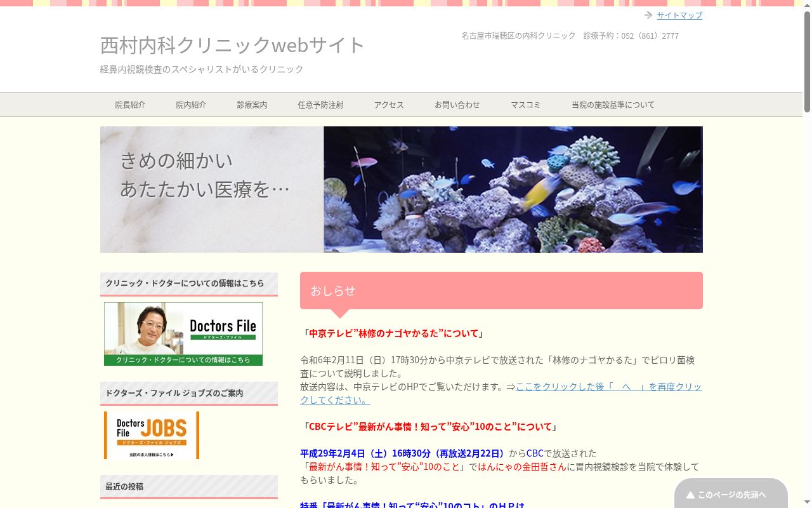Image resolution: width=812 pixels, height=508 pixels.
Task: Click the up triangle icon in このページの先頭へ
Action: pos(691,495)
